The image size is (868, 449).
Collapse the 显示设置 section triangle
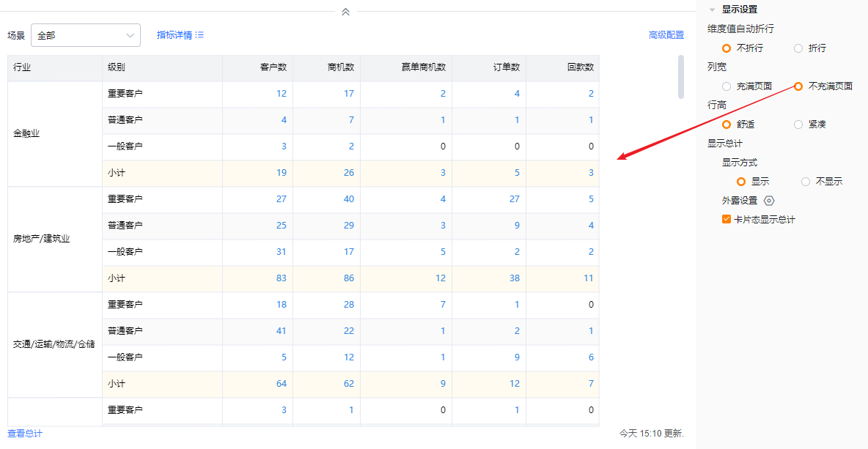coord(711,10)
